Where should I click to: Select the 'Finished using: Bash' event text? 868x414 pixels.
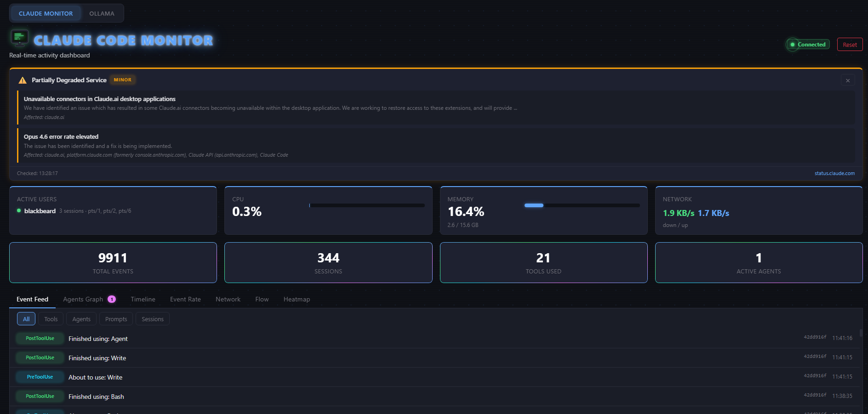pos(96,397)
